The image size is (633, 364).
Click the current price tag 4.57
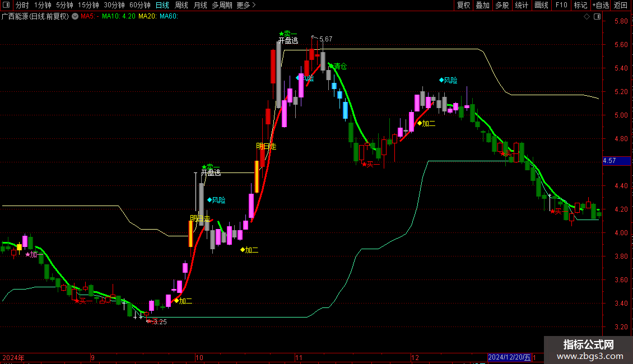coord(616,161)
